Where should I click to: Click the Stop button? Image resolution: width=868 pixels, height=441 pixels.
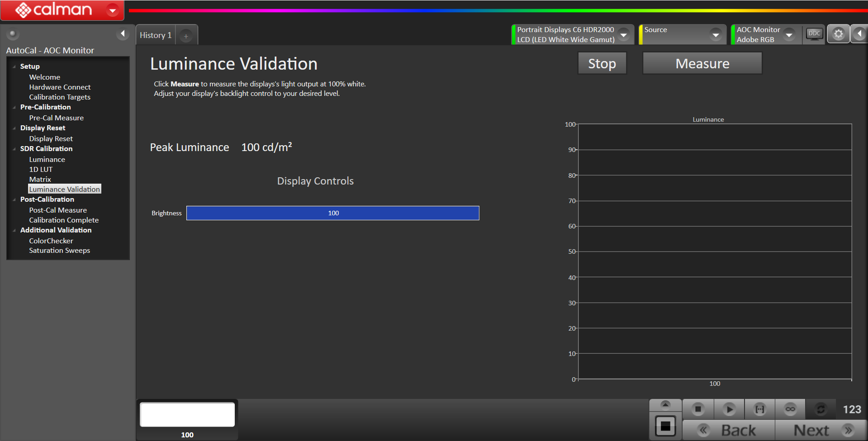pyautogui.click(x=602, y=63)
